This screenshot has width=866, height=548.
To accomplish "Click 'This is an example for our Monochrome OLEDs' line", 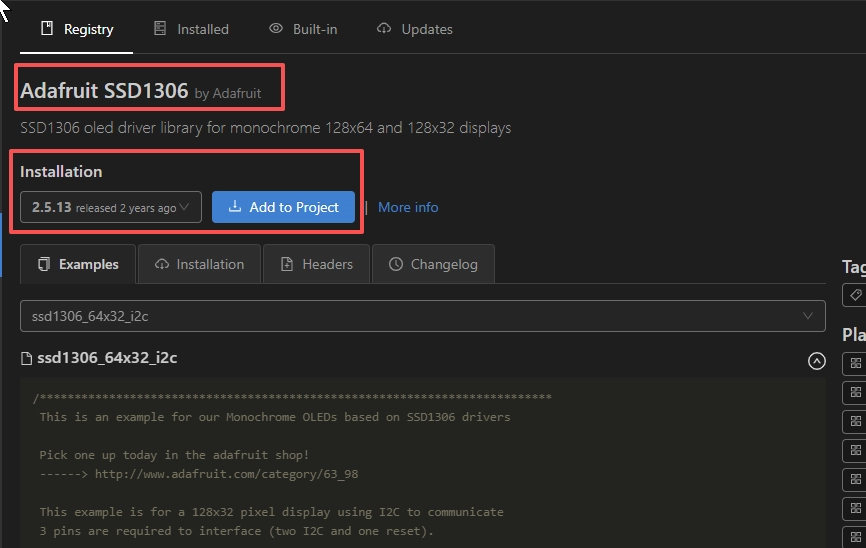I will click(x=275, y=417).
